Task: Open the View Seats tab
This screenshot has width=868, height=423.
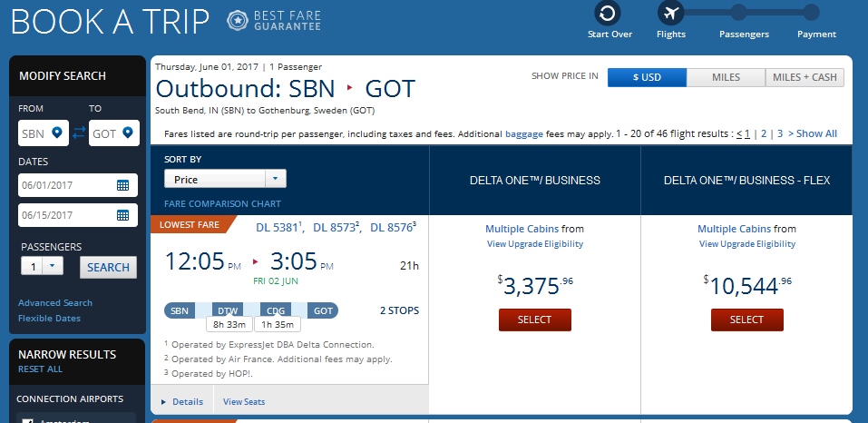Action: [x=244, y=401]
